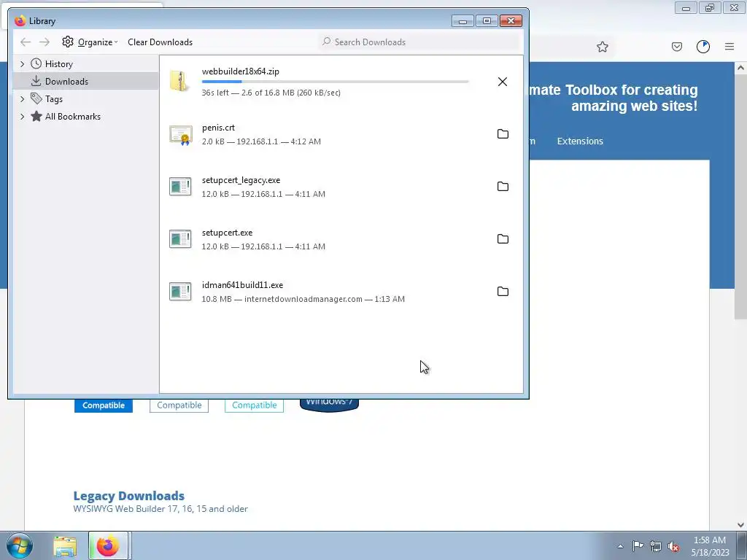747x560 pixels.
Task: Click the idman641build11.exe file icon
Action: pos(180,291)
